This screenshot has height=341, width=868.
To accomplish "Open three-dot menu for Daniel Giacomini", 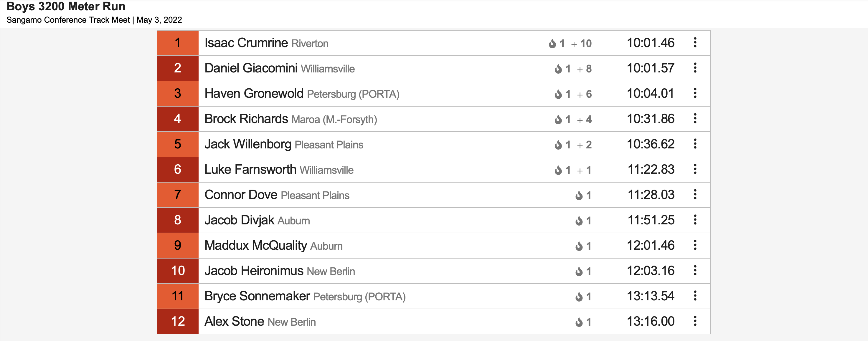I will pyautogui.click(x=695, y=68).
